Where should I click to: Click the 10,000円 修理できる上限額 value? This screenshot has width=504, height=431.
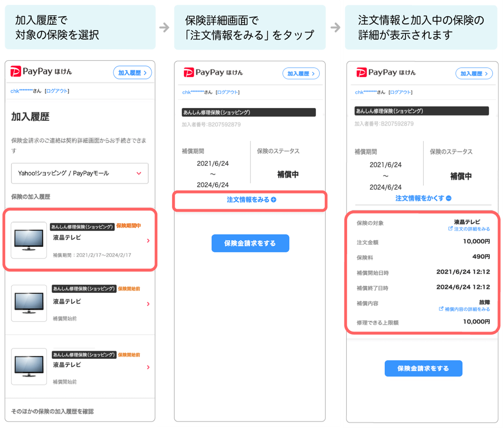click(x=476, y=322)
